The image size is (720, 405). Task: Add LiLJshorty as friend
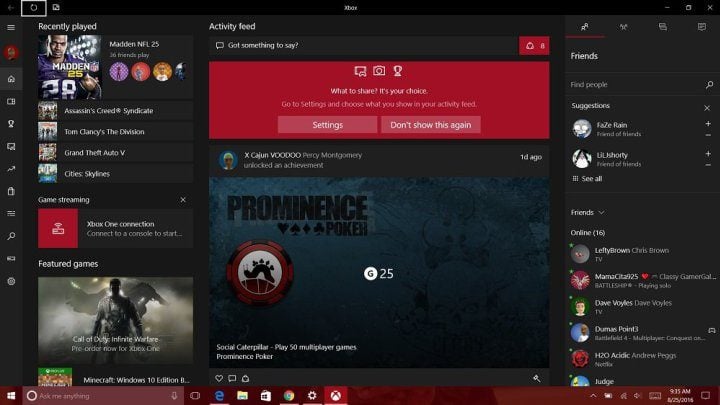click(708, 153)
